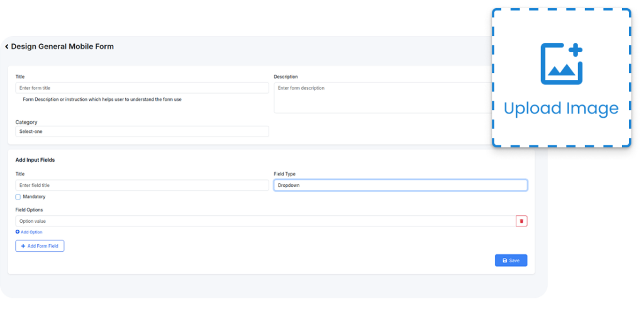Focus the Enter form title input
This screenshot has width=644, height=326.
[x=142, y=88]
